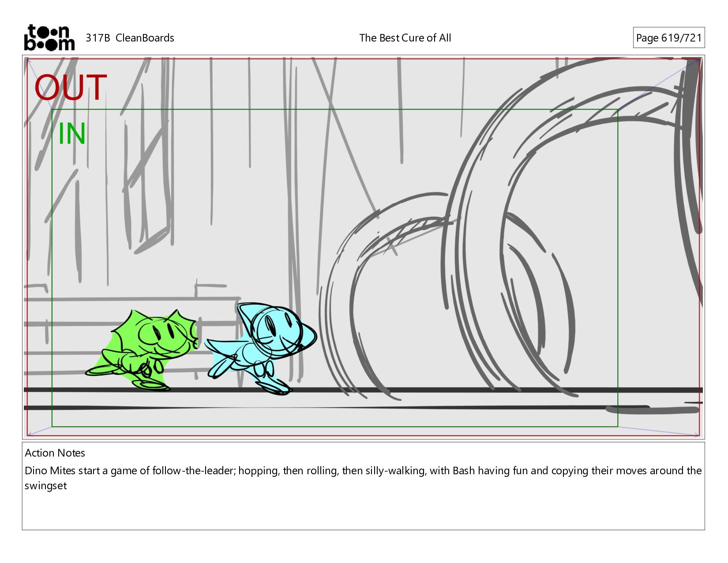Click the title 'The Best Cure of All'
The width and height of the screenshot is (728, 563).
405,38
